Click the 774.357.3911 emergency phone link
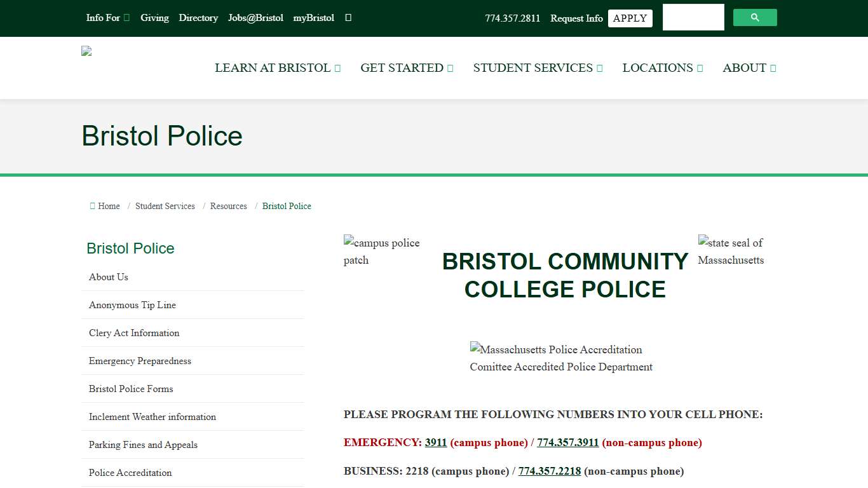The image size is (868, 488). (567, 442)
